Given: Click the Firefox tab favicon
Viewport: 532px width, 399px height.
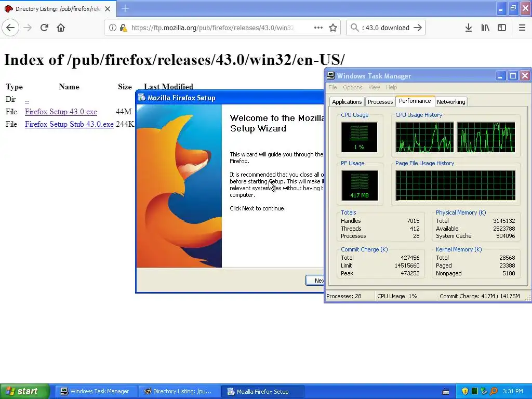Looking at the screenshot, I should (8, 9).
